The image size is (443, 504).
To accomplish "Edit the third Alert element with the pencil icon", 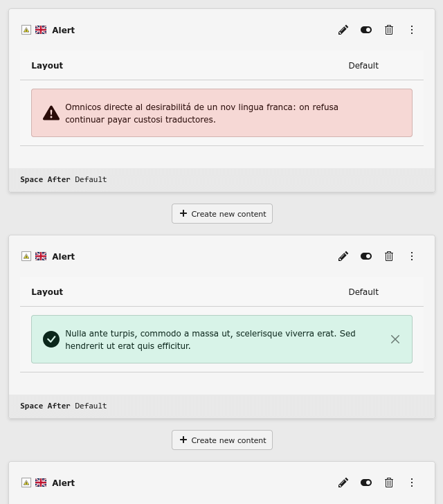I will tap(343, 483).
